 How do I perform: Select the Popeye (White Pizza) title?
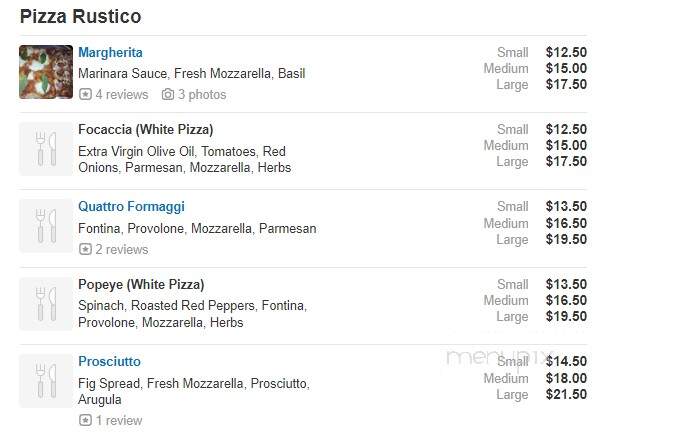coord(141,285)
